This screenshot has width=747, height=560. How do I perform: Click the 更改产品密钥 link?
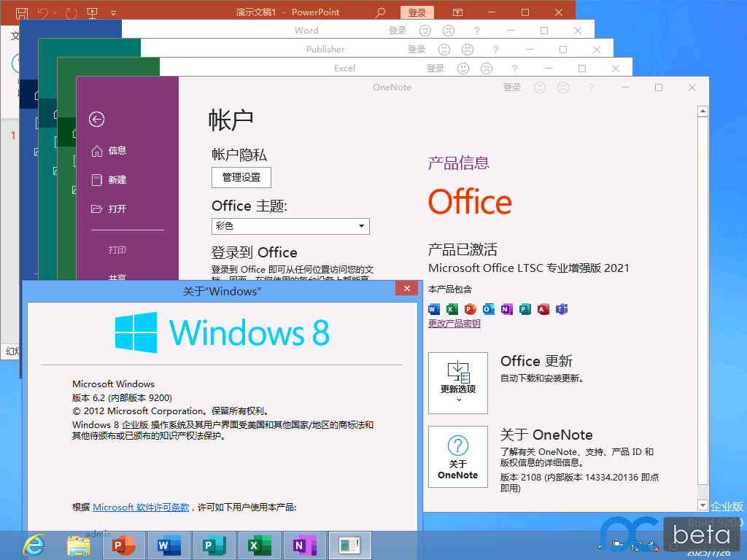454,324
